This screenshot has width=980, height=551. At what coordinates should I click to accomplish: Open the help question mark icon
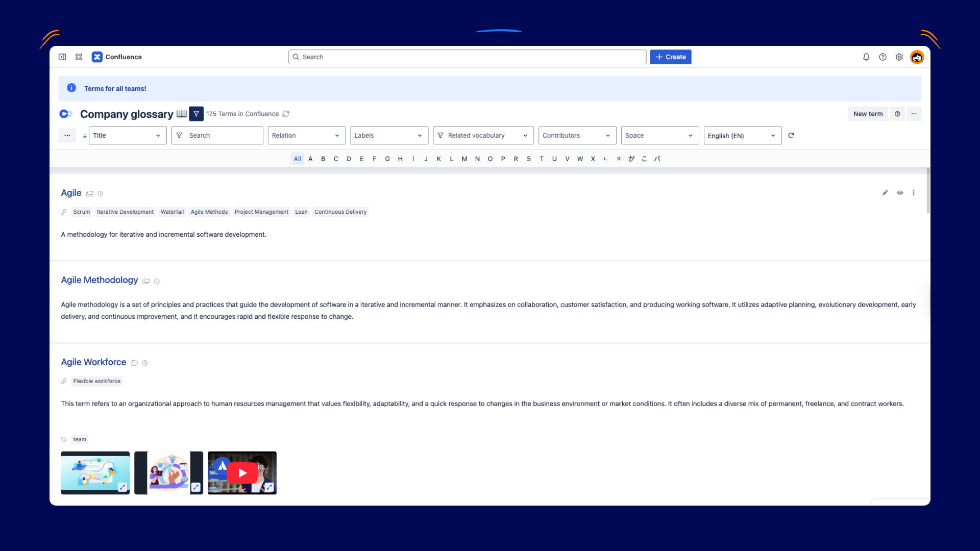click(x=883, y=57)
